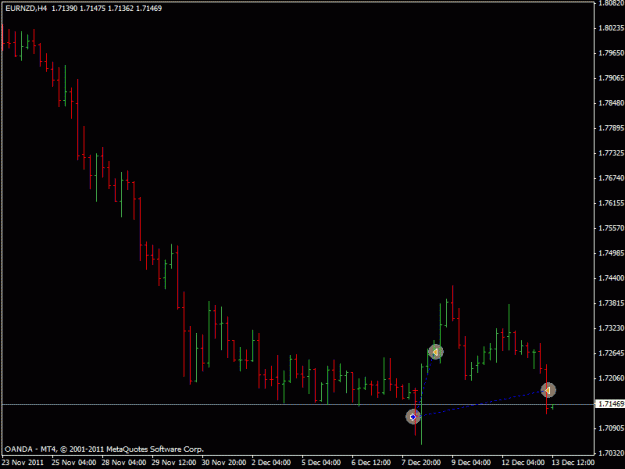Click the first orange trade exit arrow marker
The image size is (625, 469).
click(435, 352)
